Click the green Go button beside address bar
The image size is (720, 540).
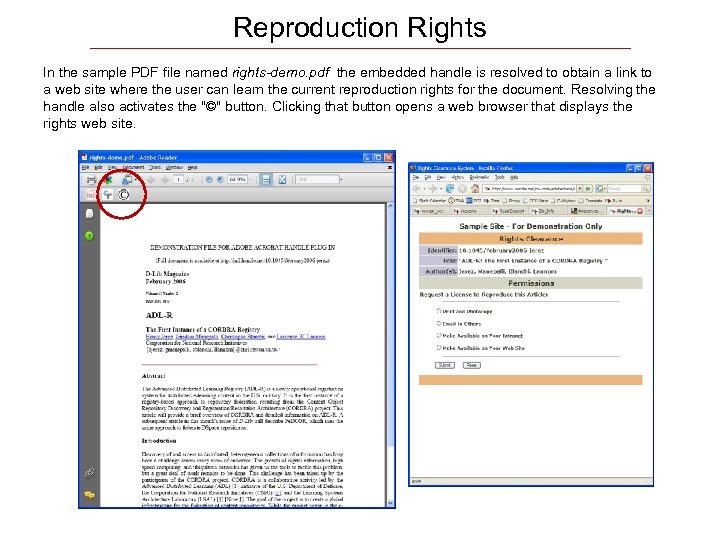(588, 189)
